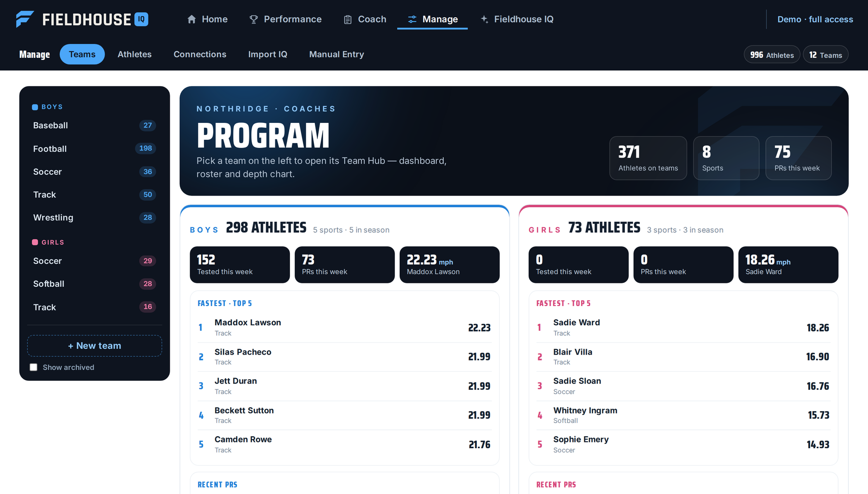Select Beckett Sutton row
This screenshot has width=868, height=494.
[345, 415]
